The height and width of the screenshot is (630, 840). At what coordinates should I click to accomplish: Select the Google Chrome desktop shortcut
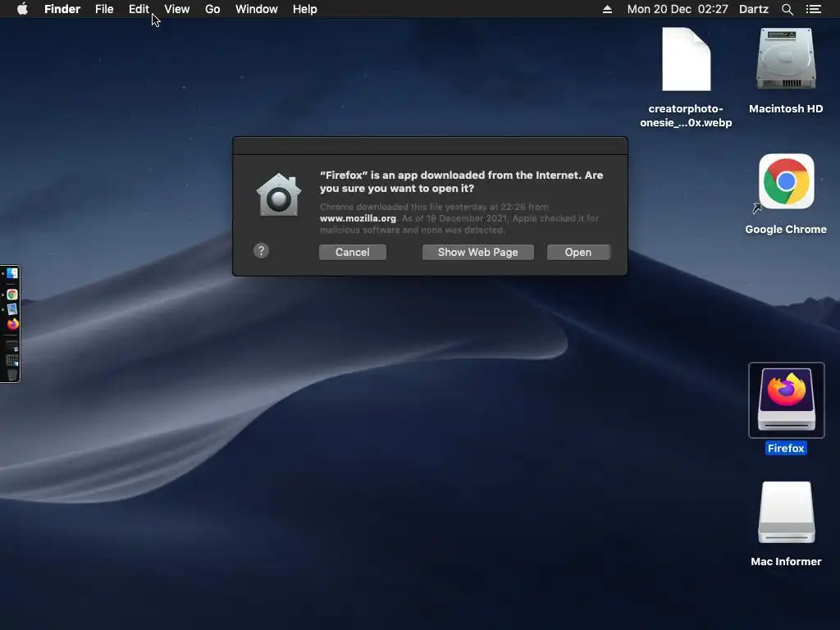click(786, 181)
